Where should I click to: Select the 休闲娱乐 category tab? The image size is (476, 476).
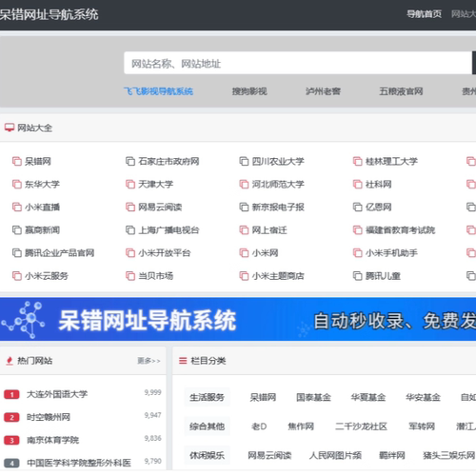point(207,455)
